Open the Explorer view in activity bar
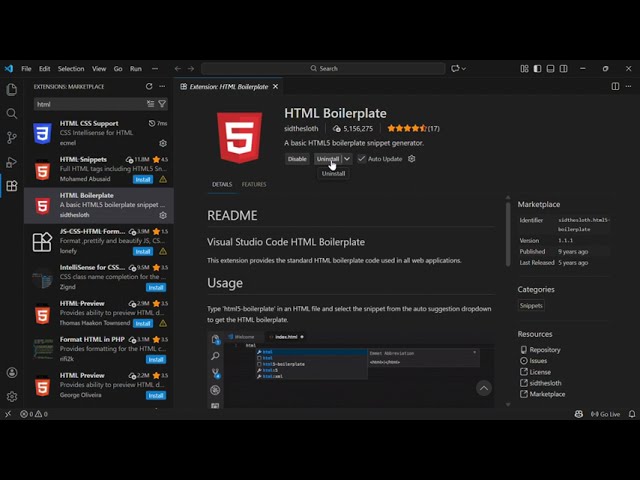Viewport: 640px width, 480px height. coord(12,89)
